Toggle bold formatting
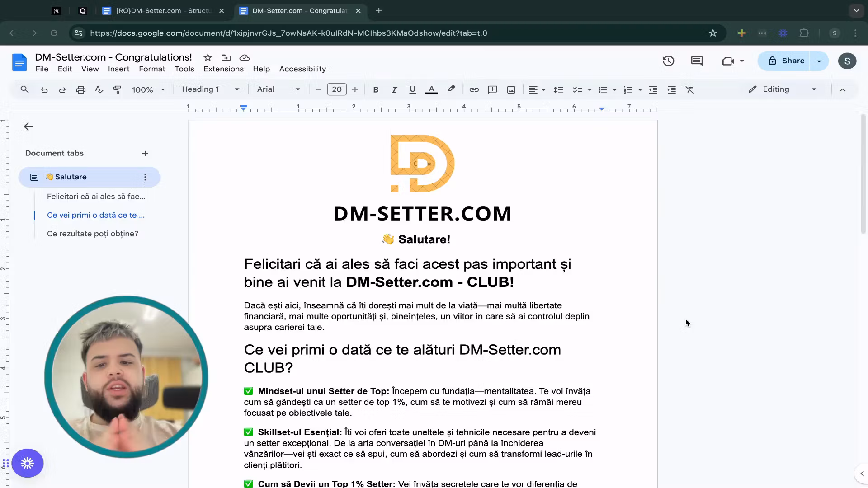The image size is (868, 488). (x=376, y=89)
